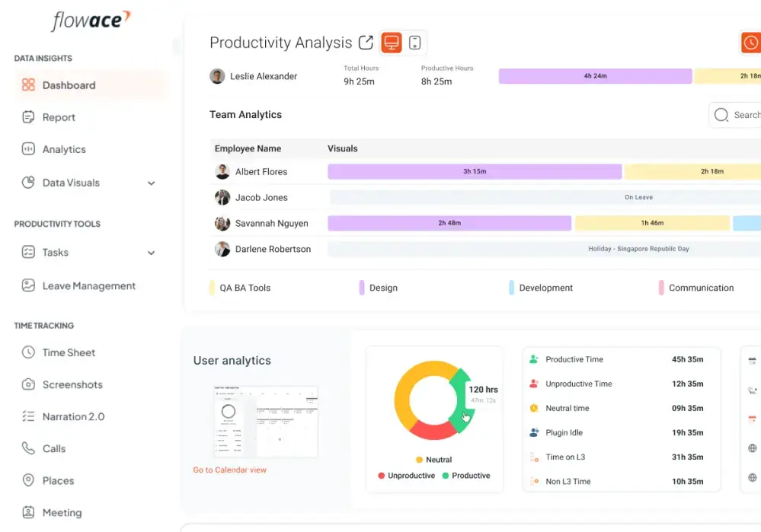761x532 pixels.
Task: Open Leave Management page
Action: click(88, 286)
